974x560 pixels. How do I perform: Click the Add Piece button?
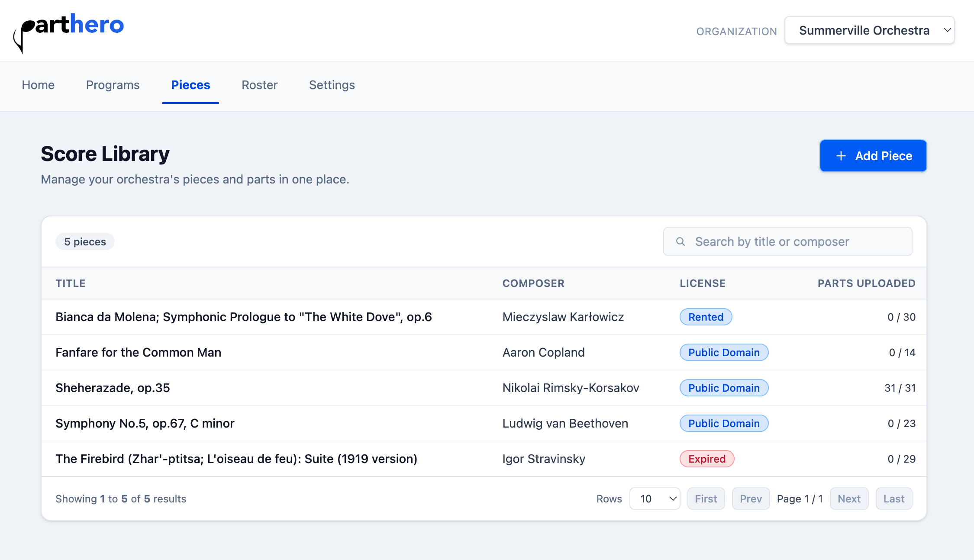pos(873,155)
